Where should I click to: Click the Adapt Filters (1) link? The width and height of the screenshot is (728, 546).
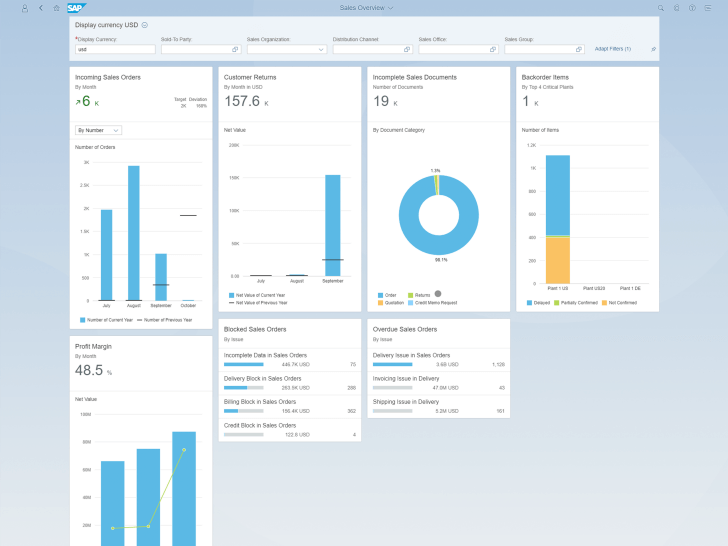coord(612,48)
